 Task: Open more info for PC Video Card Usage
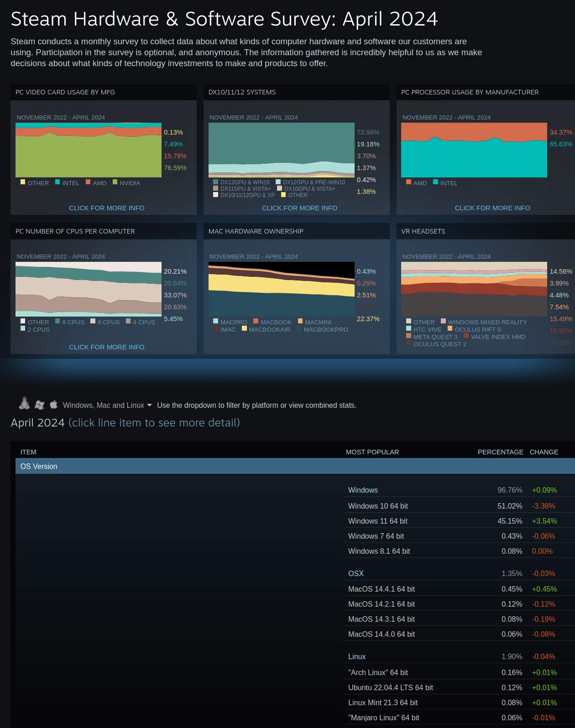coord(107,208)
